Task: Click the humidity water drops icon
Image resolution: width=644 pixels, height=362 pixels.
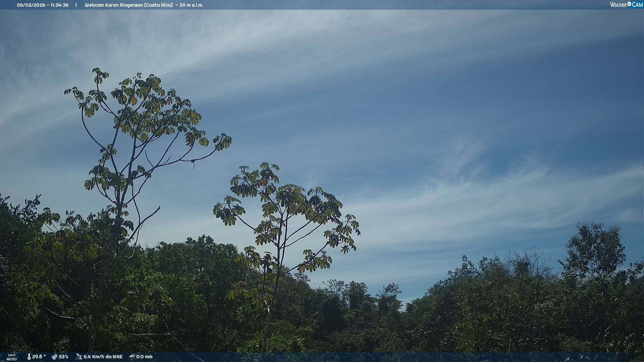Action: [x=54, y=357]
